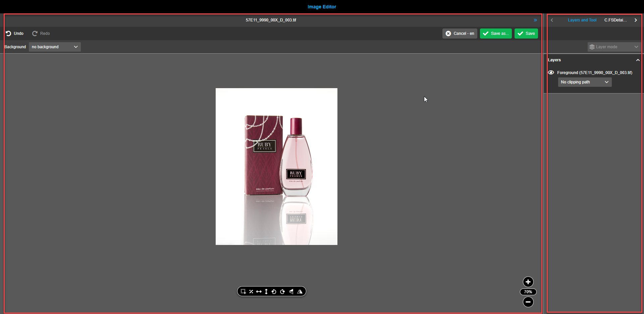The image size is (644, 314).
Task: Click the zoom out minus button
Action: tap(528, 302)
